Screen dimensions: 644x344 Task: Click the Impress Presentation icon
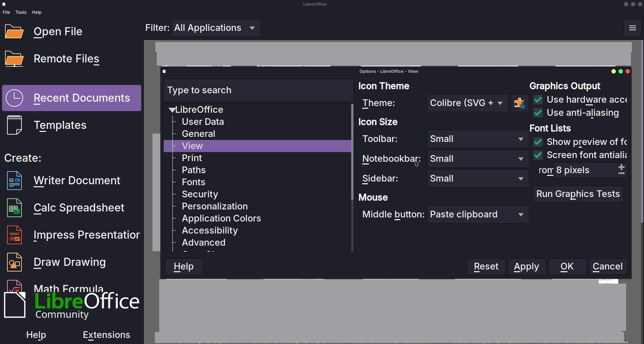[14, 235]
